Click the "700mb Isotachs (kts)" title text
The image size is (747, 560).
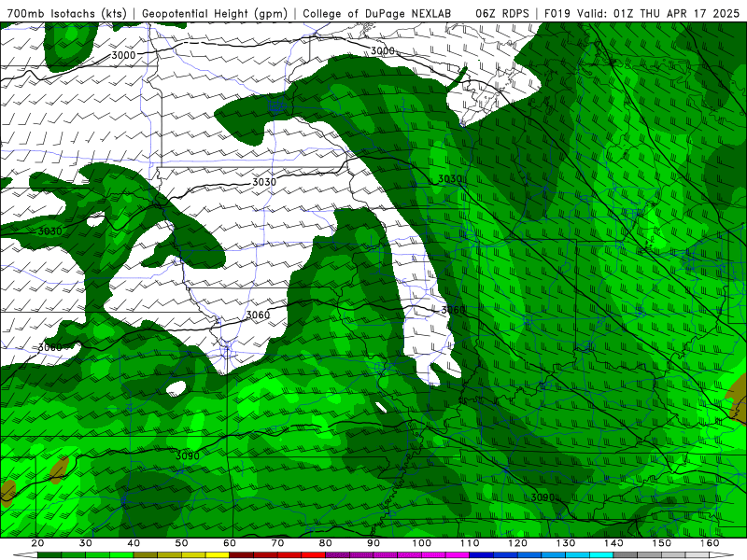tap(66, 13)
